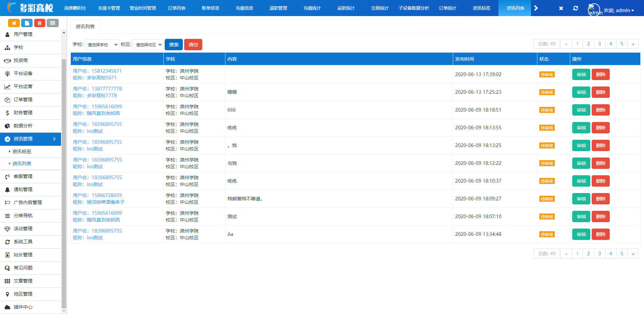Go to page 5 in top pagination
Screen dimensions: 644x314
tap(622, 44)
